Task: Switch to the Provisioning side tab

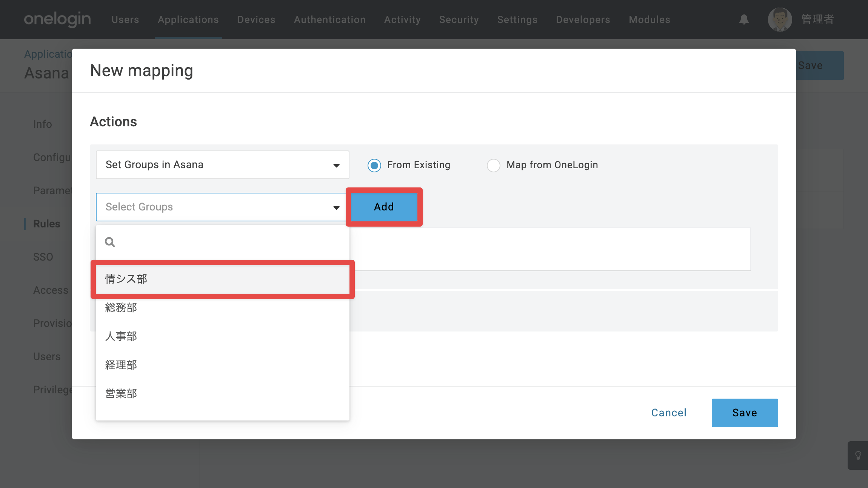Action: [x=52, y=323]
